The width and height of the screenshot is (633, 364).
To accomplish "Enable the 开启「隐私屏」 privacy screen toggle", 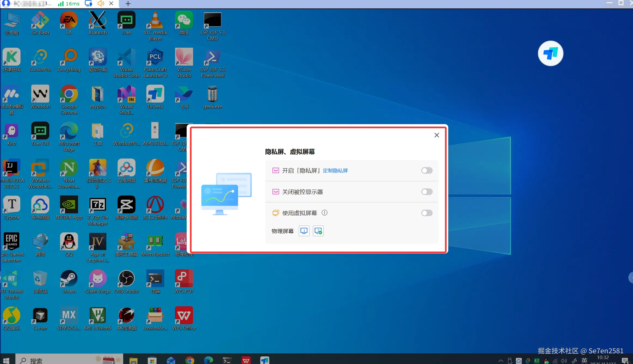I will click(426, 170).
